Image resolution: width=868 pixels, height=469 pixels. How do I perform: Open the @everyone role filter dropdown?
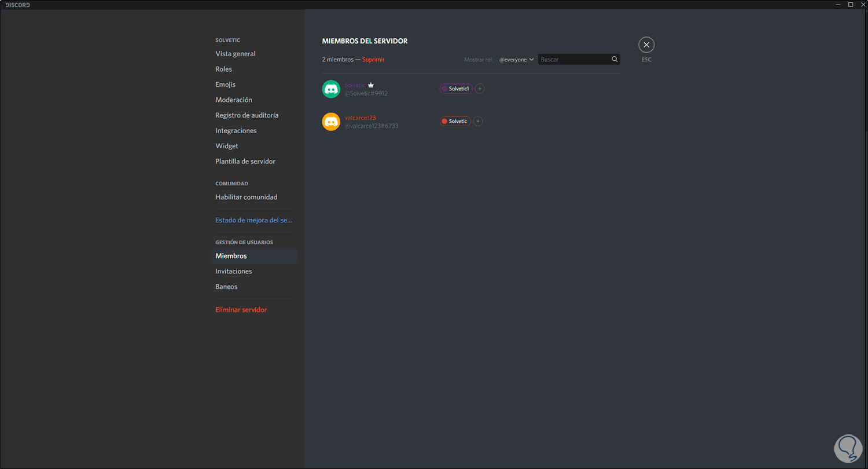pyautogui.click(x=516, y=60)
